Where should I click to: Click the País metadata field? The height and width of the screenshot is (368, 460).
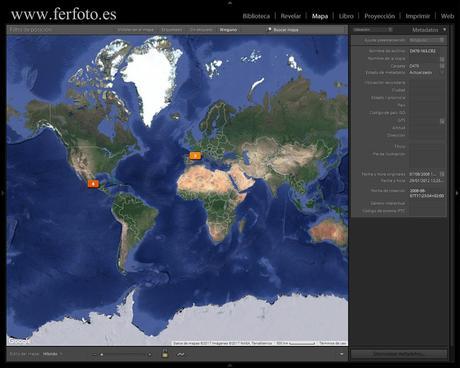[426, 105]
